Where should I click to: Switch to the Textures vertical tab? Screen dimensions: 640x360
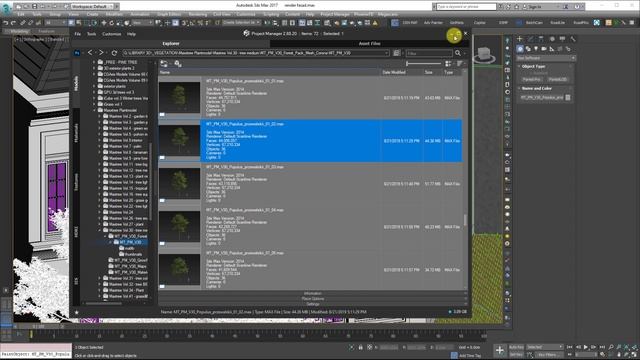pyautogui.click(x=76, y=182)
